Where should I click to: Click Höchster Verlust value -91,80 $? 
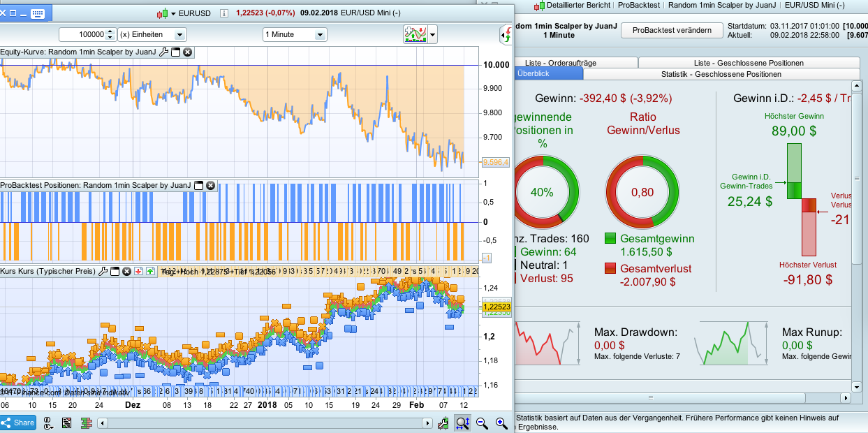point(808,279)
